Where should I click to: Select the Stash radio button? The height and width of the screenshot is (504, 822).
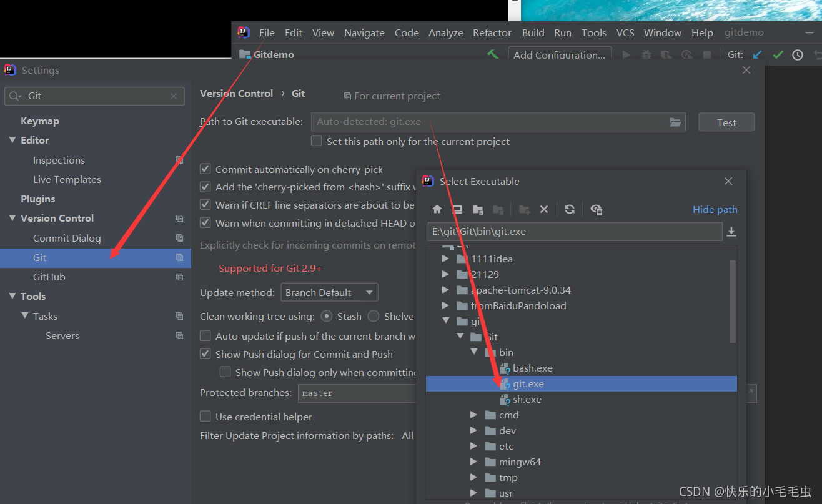click(327, 316)
